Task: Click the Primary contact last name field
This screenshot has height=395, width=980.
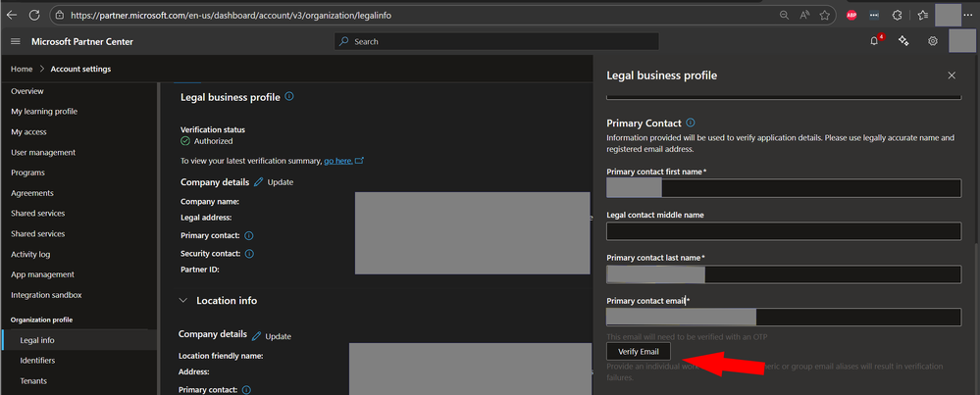Action: (784, 273)
